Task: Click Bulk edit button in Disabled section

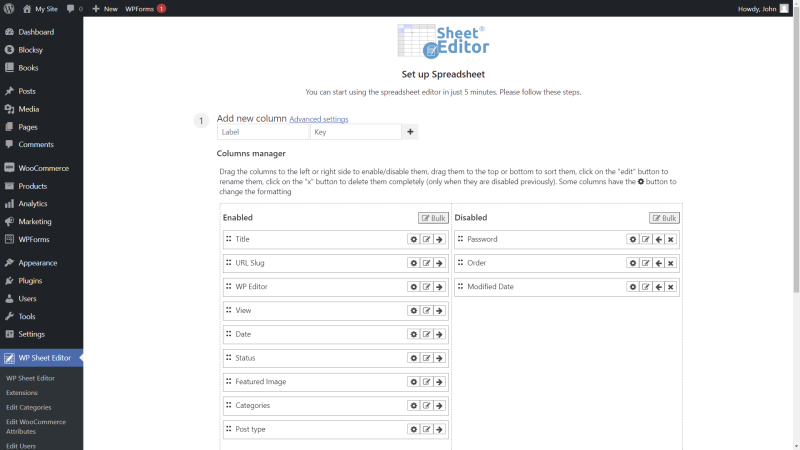Action: point(664,218)
